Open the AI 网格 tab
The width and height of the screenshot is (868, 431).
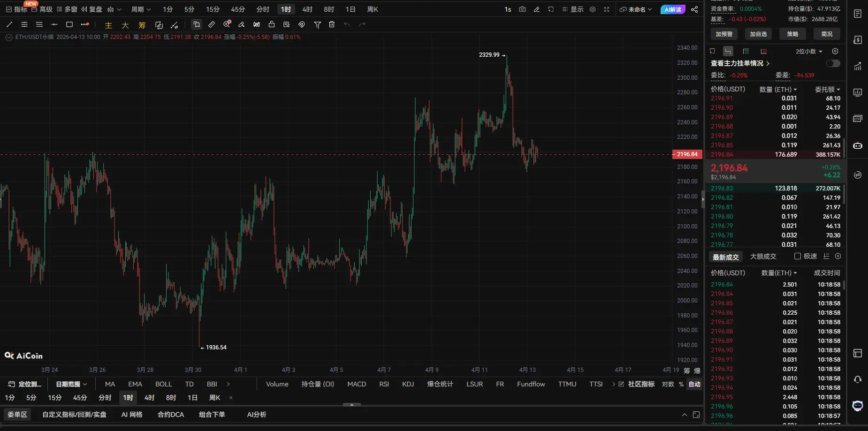132,415
